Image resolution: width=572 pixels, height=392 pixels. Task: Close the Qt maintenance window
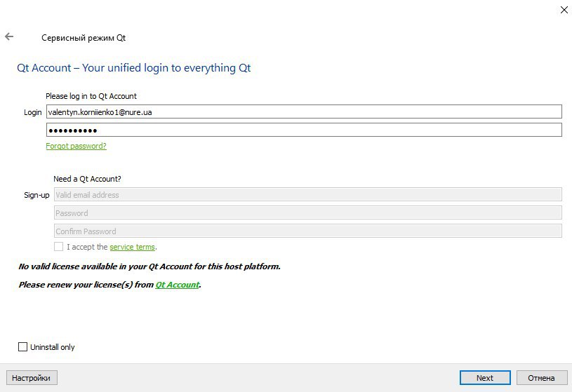click(564, 10)
